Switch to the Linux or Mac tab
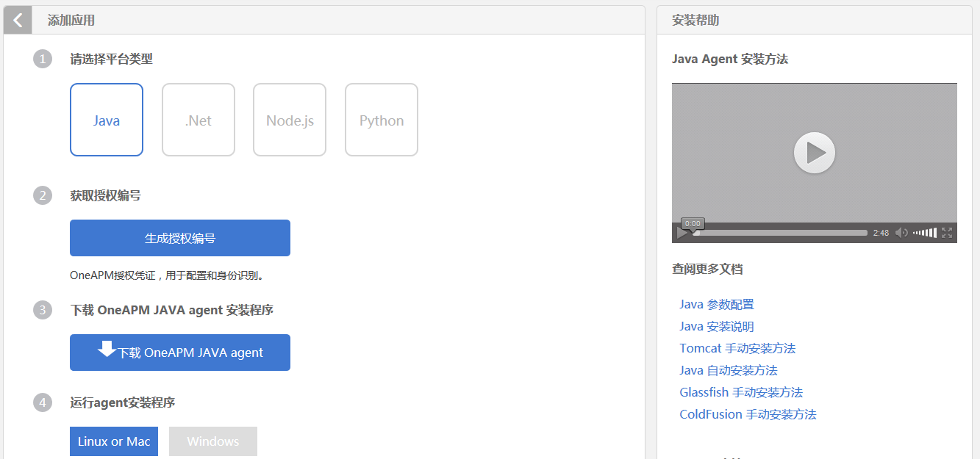Screen dimensions: 980x459 point(114,441)
